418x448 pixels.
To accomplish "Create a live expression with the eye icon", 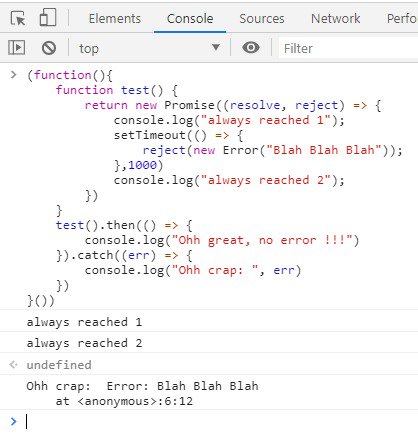I will click(251, 48).
